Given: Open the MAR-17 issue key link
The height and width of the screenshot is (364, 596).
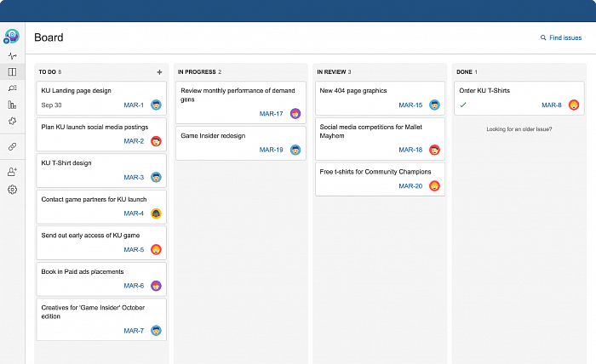Looking at the screenshot, I should [x=272, y=114].
